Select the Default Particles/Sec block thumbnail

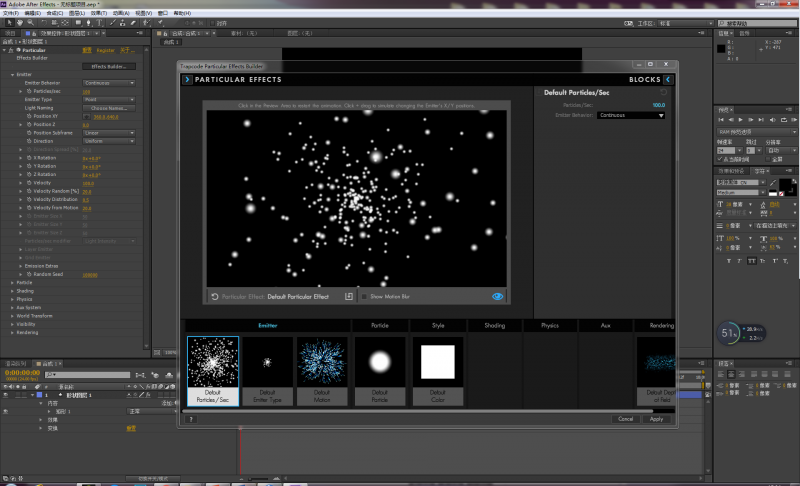coord(213,371)
